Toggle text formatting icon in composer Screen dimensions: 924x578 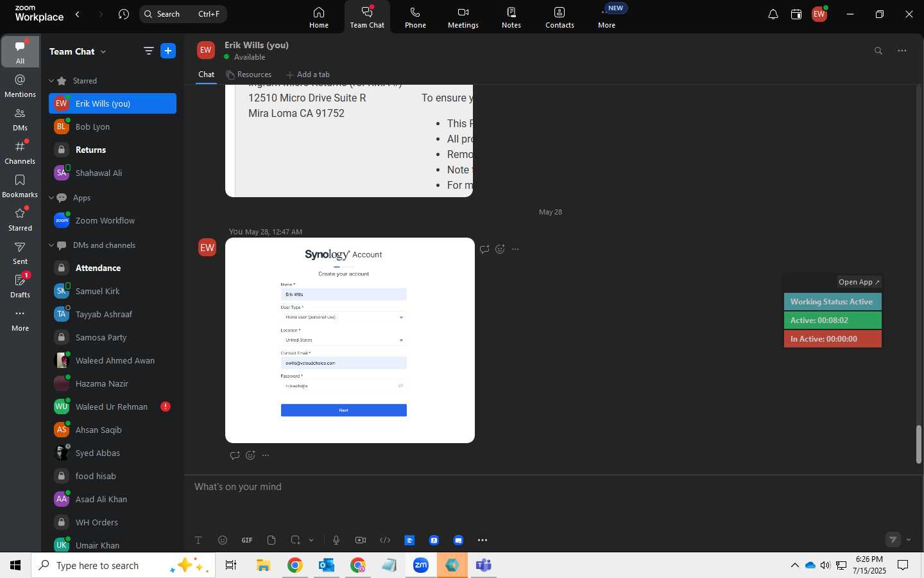(x=198, y=540)
